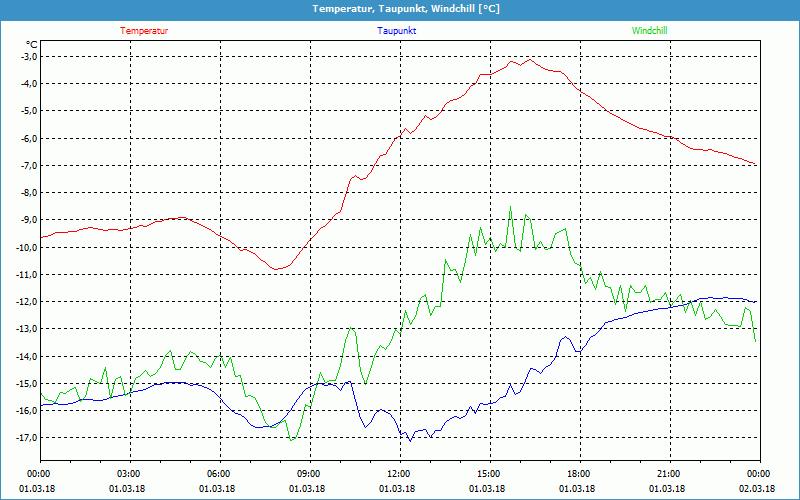Click the red Temperatur legend label

[x=144, y=30]
